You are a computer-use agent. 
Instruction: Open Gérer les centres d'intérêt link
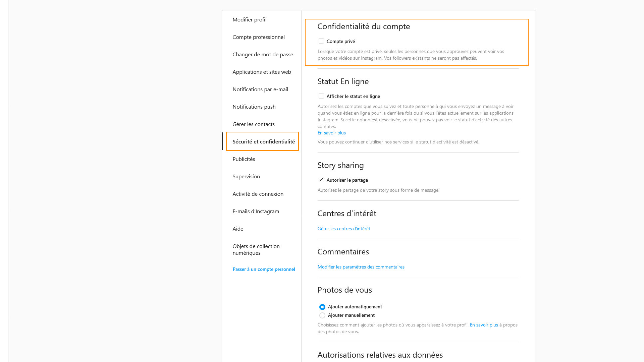(344, 229)
